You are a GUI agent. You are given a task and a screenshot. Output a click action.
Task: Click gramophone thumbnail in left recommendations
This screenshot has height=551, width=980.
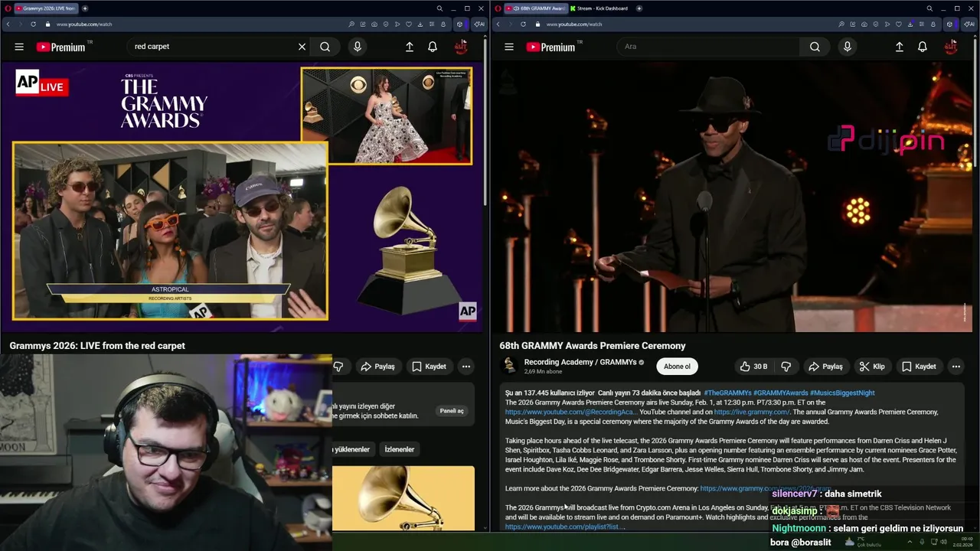(x=403, y=497)
